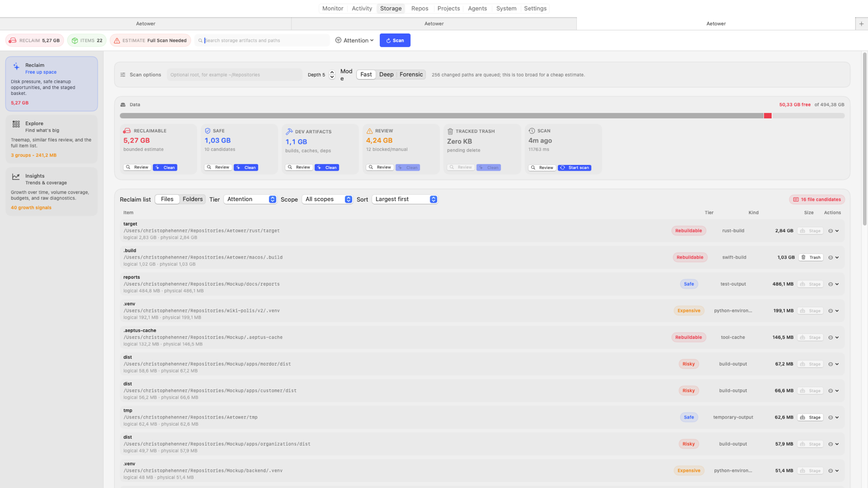Image resolution: width=868 pixels, height=488 pixels.
Task: Review the Scan card details
Action: click(542, 168)
